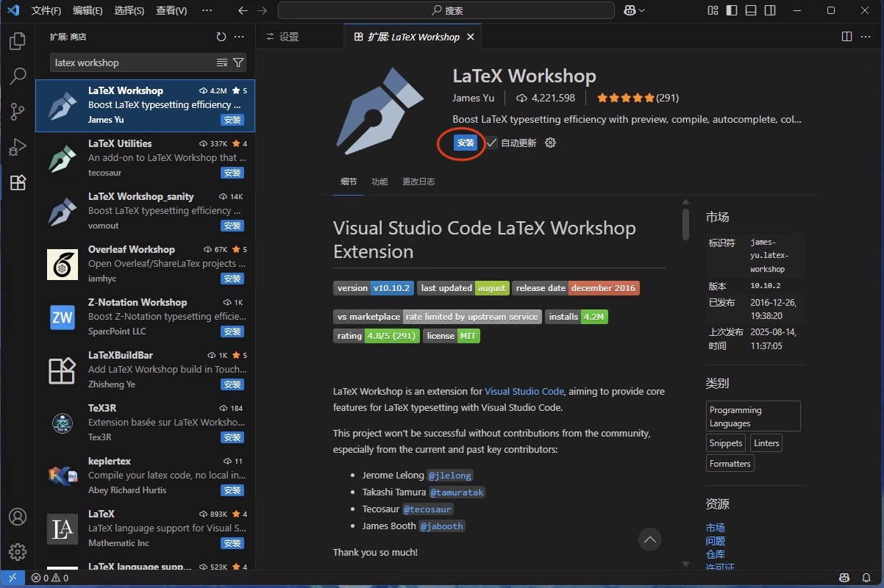Install LaTeX Utilities from the list
Viewport: 884px width, 588px height.
click(x=232, y=173)
